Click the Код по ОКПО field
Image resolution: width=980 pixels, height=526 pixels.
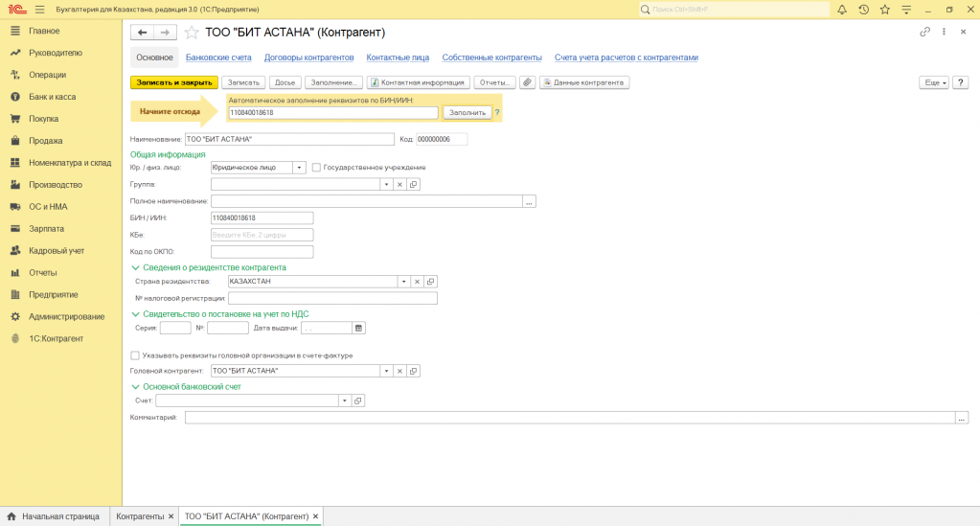(262, 252)
